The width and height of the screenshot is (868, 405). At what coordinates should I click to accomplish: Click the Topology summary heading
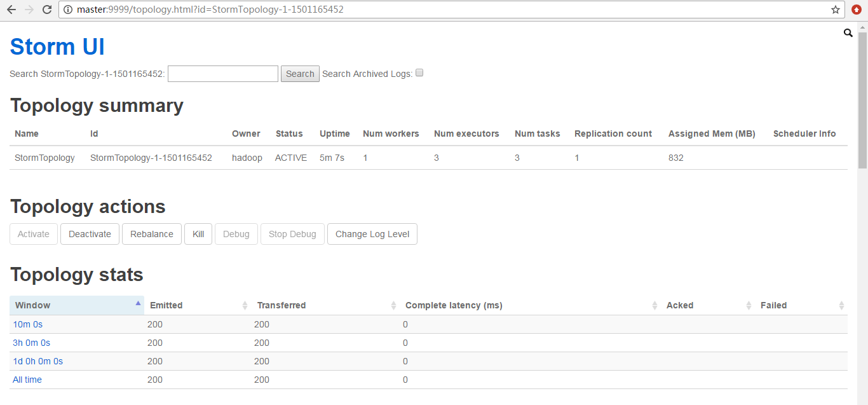[97, 106]
